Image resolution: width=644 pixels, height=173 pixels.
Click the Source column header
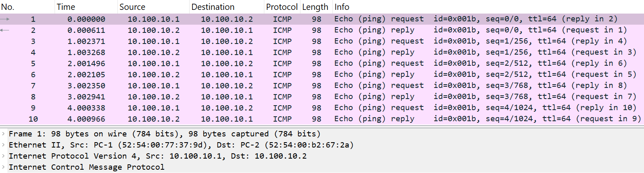point(132,7)
